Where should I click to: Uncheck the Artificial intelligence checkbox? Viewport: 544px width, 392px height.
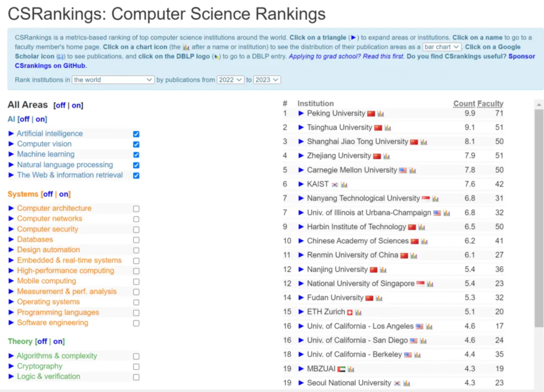pyautogui.click(x=136, y=134)
